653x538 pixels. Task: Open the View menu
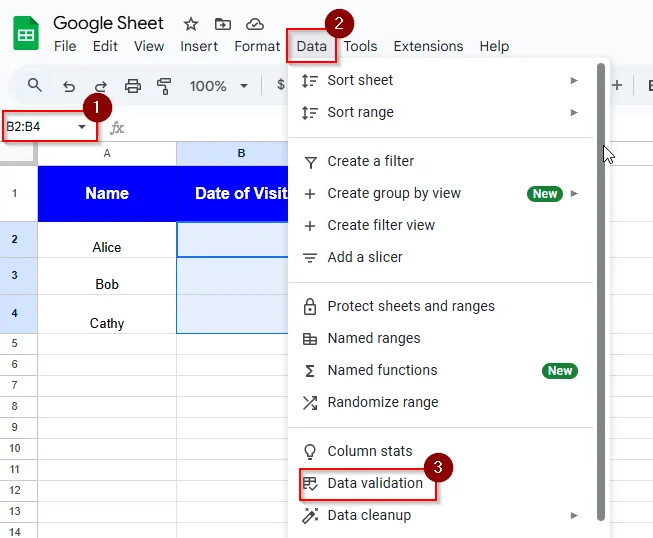(x=149, y=46)
